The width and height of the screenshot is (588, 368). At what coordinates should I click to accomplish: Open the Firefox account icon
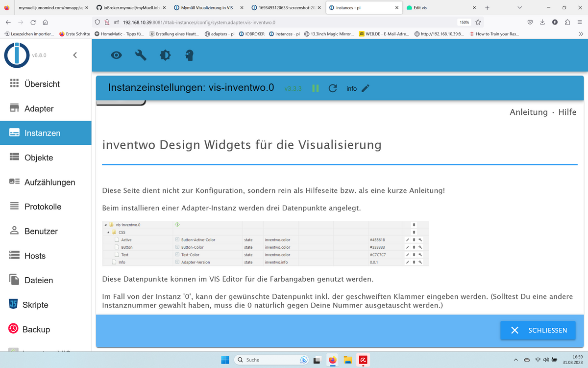pyautogui.click(x=555, y=22)
